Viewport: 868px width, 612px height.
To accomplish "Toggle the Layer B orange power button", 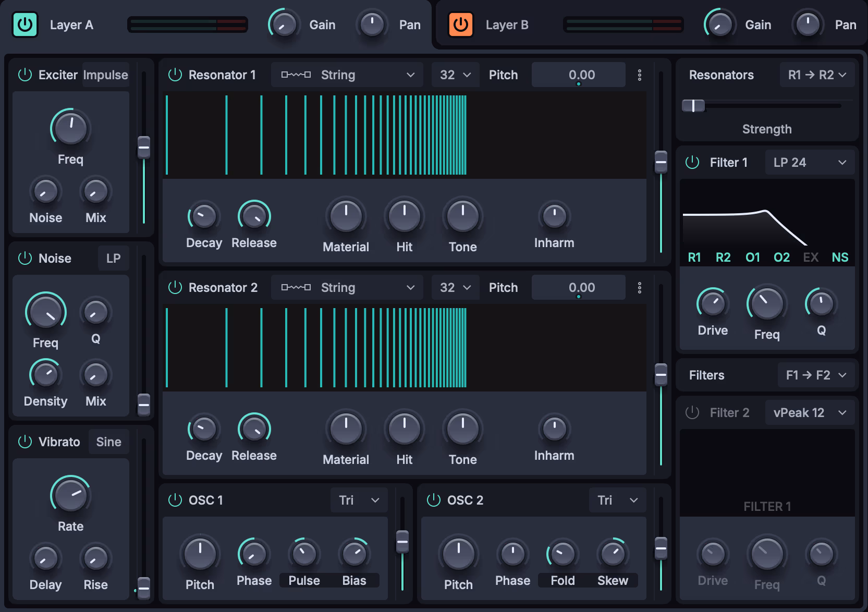I will (461, 25).
